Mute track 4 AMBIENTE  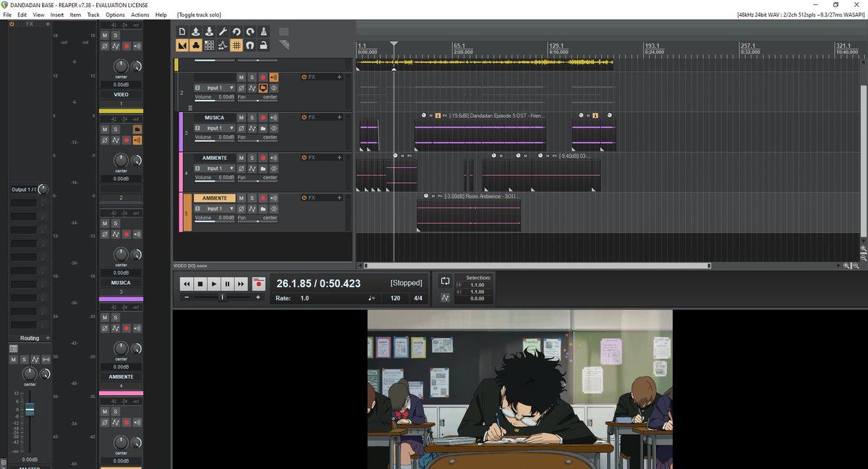tap(242, 158)
